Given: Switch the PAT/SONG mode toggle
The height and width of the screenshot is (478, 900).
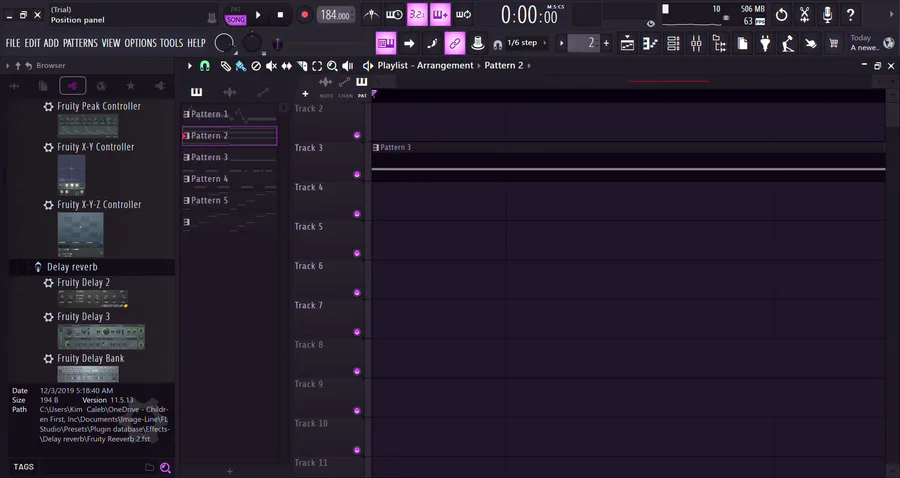Looking at the screenshot, I should pyautogui.click(x=235, y=15).
